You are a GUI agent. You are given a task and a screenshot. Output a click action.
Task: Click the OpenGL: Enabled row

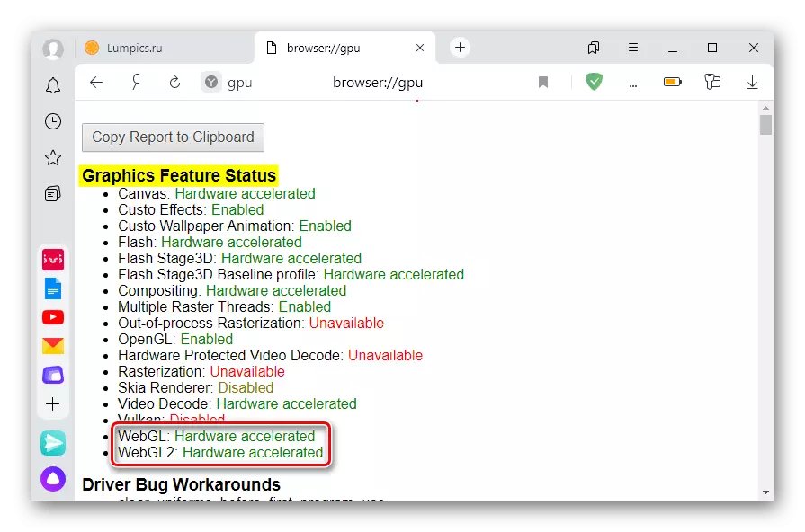coord(175,339)
